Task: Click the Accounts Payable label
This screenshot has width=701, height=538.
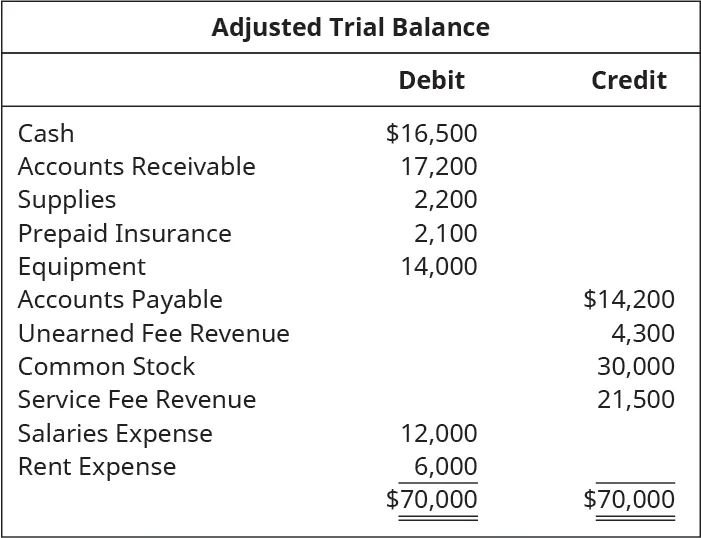Action: [x=120, y=299]
